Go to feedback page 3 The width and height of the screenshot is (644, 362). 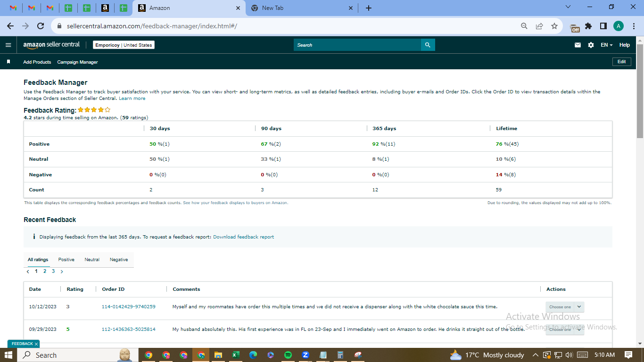pyautogui.click(x=53, y=271)
